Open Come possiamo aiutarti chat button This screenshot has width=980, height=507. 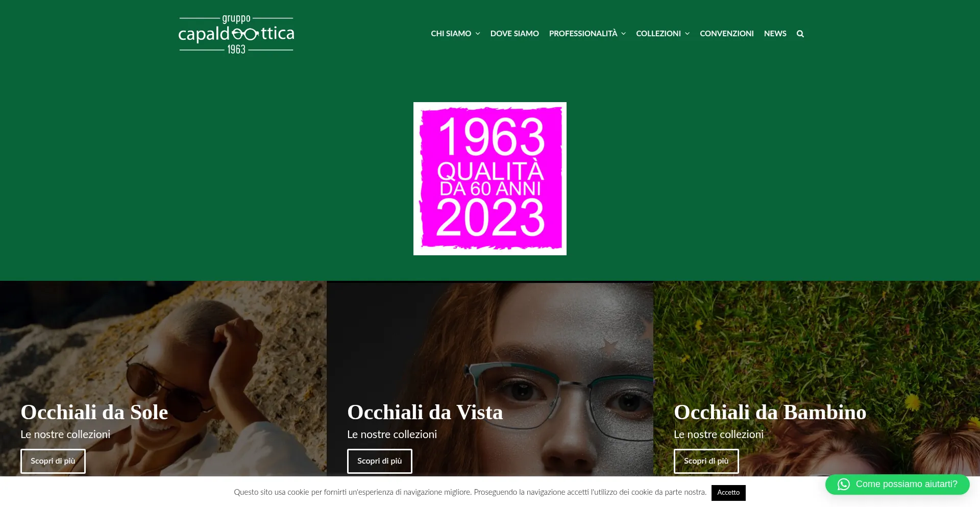click(x=897, y=484)
